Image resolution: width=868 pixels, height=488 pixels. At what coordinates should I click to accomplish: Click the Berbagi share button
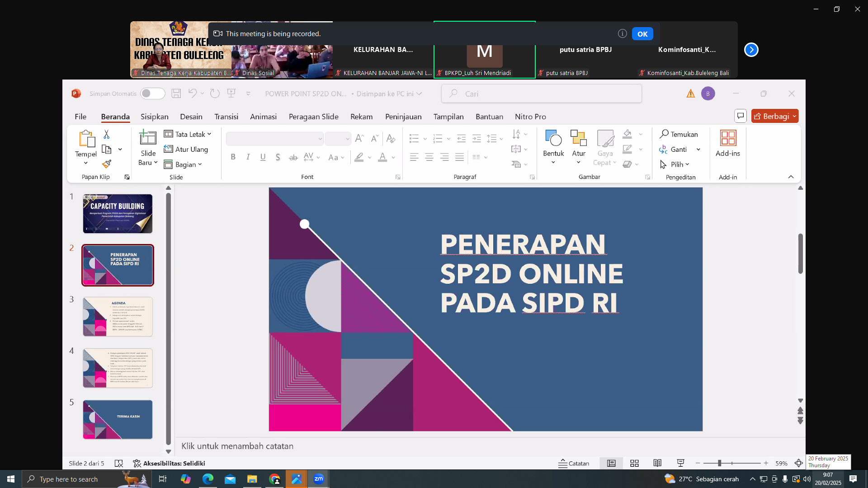point(771,116)
